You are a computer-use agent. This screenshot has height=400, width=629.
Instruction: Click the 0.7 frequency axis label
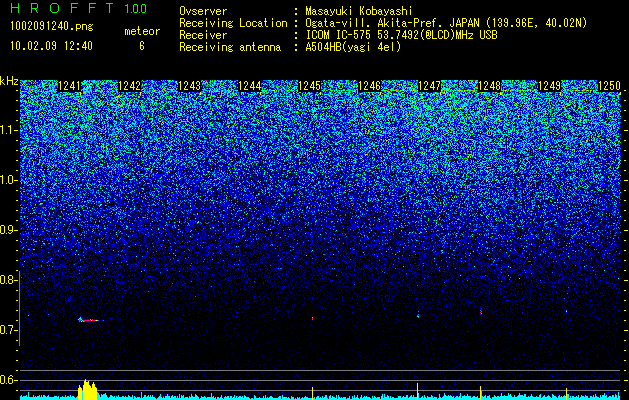(7, 330)
